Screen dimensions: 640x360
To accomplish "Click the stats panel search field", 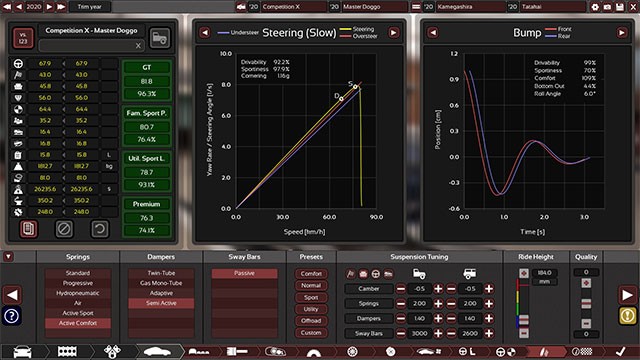I will coord(91,45).
